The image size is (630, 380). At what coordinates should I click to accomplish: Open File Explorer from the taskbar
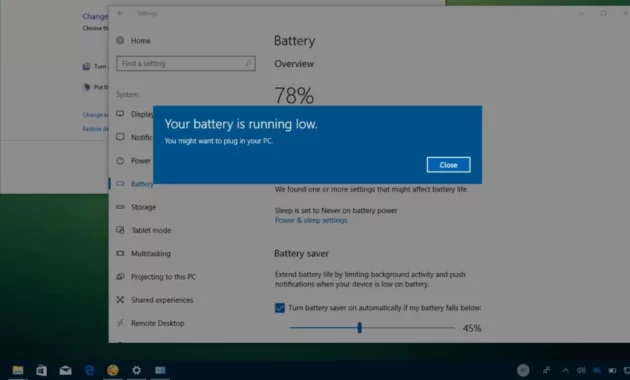[18, 370]
